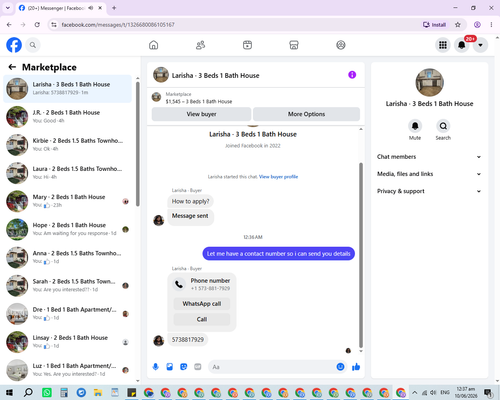Image resolution: width=500 pixels, height=400 pixels.
Task: Click the 'How to apply?' message bubble
Action: 190,201
